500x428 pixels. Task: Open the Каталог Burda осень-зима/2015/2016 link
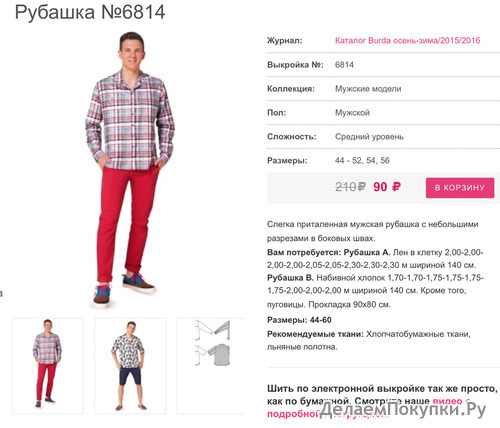coord(407,41)
